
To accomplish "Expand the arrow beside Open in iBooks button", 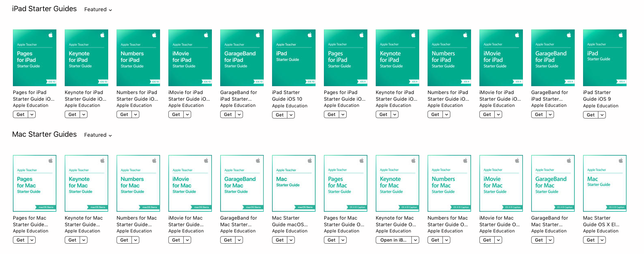I will click(416, 240).
